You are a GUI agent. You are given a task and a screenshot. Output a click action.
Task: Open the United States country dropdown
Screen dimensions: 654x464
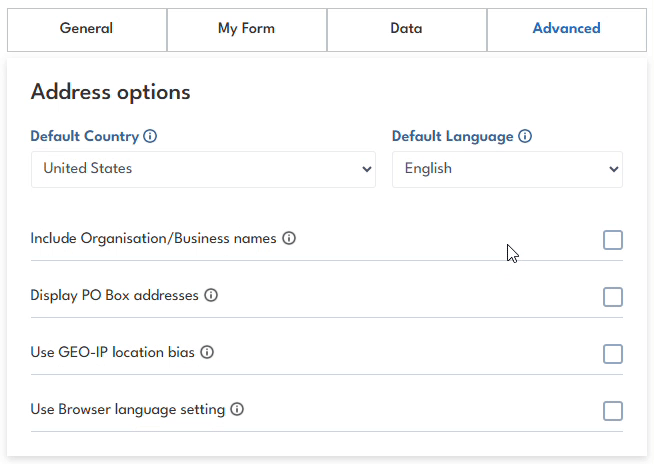203,169
